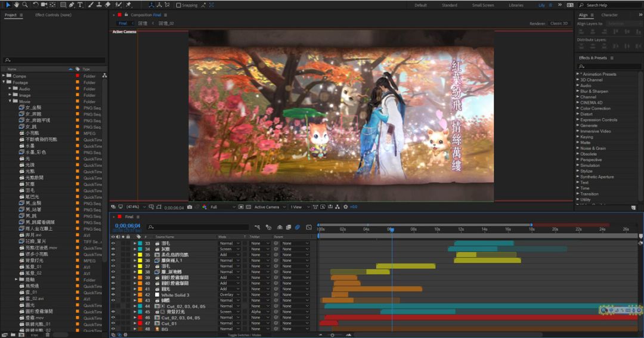Select the Zoom tool in toolbar

point(24,5)
